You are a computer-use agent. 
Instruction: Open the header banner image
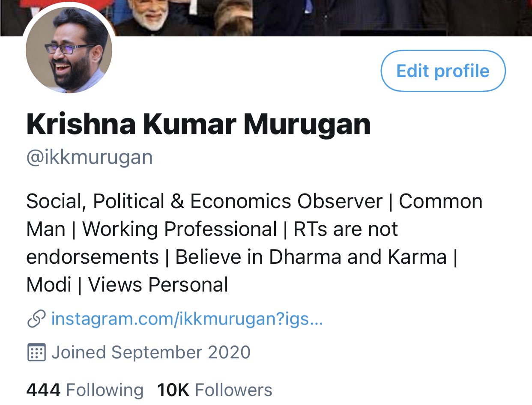(x=266, y=18)
